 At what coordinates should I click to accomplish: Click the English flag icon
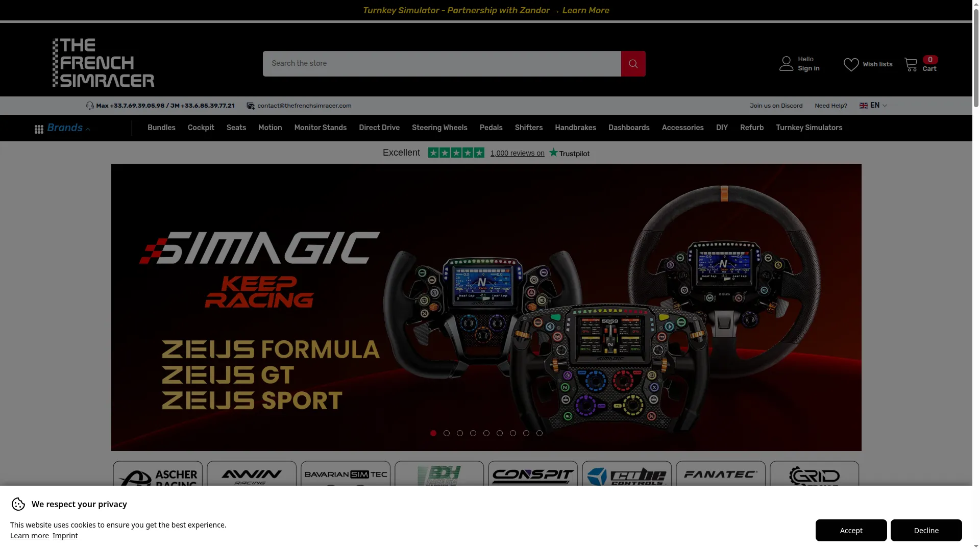(864, 106)
